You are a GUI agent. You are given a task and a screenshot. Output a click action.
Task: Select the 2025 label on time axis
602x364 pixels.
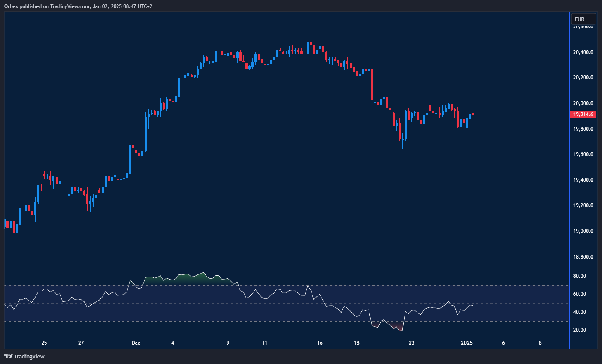[x=466, y=343]
